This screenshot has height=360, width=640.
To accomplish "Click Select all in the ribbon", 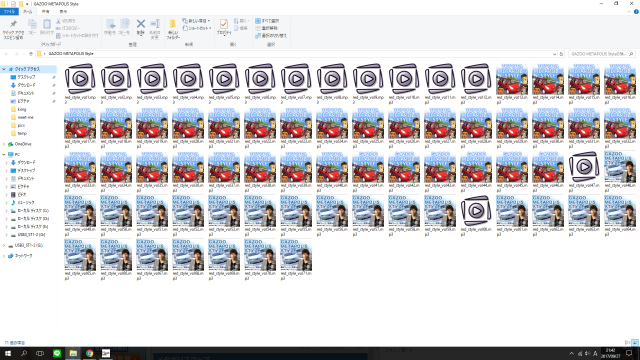I will [267, 21].
